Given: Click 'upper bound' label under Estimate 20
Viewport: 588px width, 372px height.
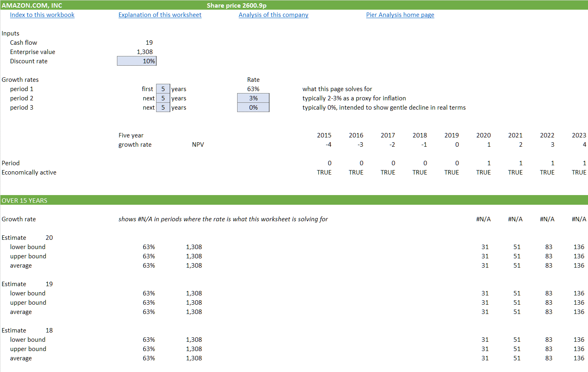Looking at the screenshot, I should pos(28,256).
